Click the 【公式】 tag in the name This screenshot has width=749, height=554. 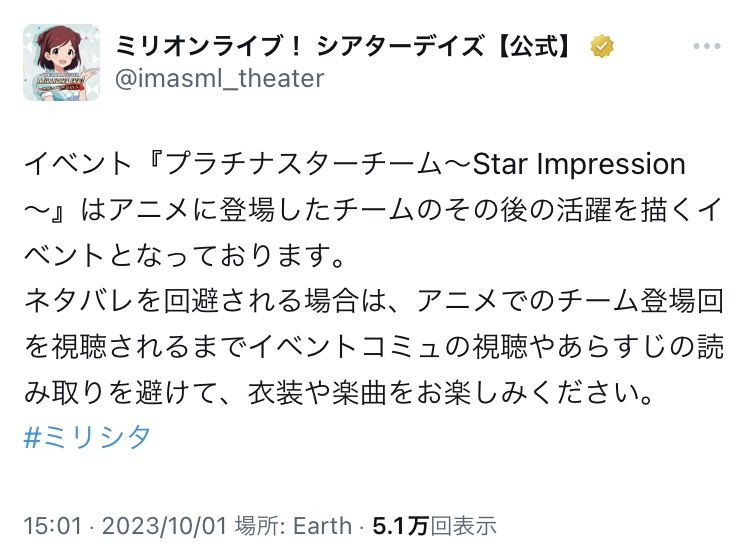(540, 45)
